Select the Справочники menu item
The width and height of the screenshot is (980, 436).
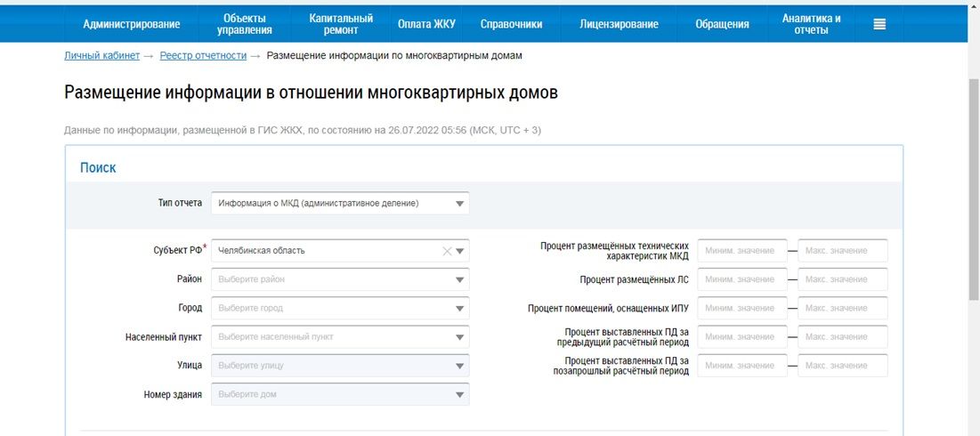pyautogui.click(x=511, y=24)
